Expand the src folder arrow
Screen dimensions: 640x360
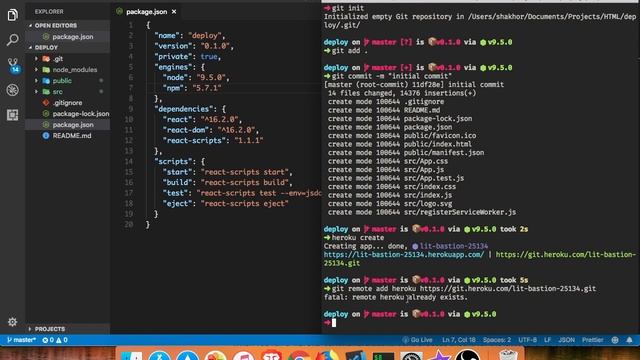36,92
